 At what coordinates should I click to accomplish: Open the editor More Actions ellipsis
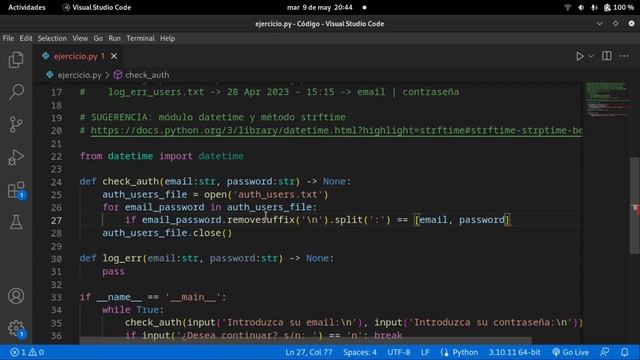click(624, 56)
